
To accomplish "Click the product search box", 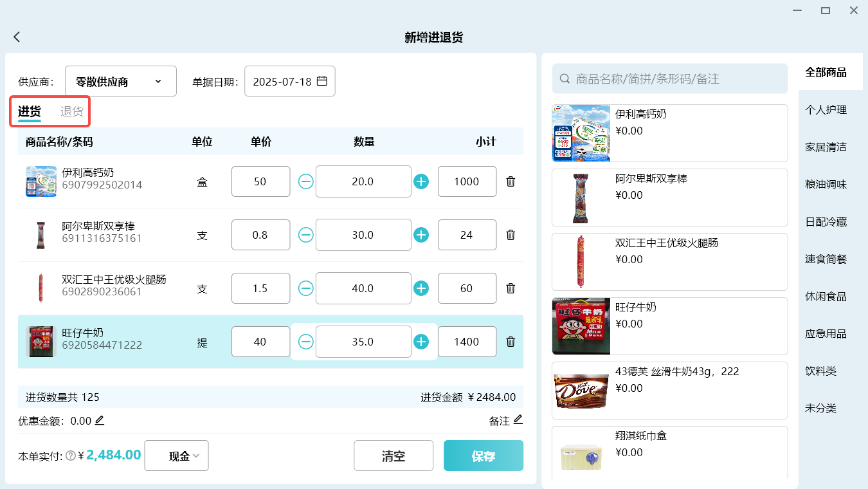I will (669, 78).
